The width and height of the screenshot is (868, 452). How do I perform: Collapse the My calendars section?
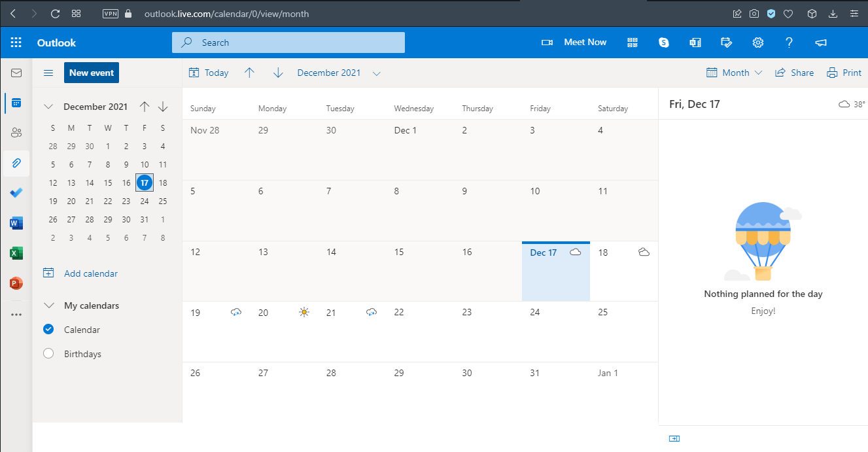pyautogui.click(x=48, y=305)
